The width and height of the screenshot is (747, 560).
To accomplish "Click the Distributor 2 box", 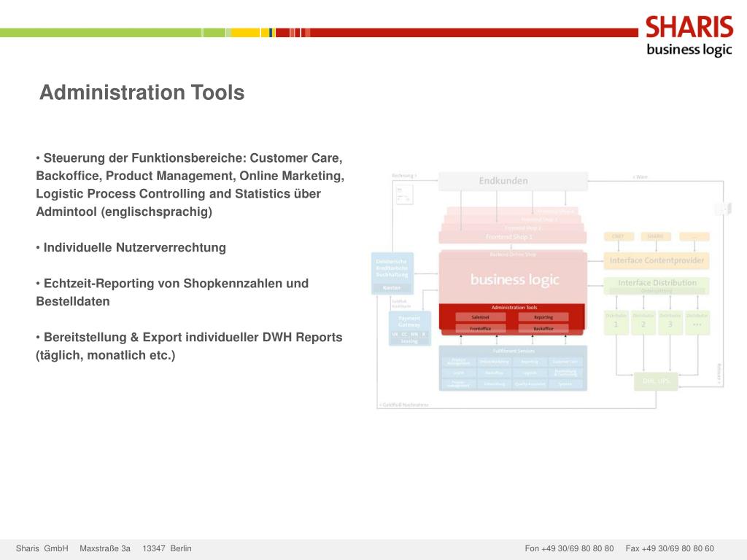I will pos(643,322).
